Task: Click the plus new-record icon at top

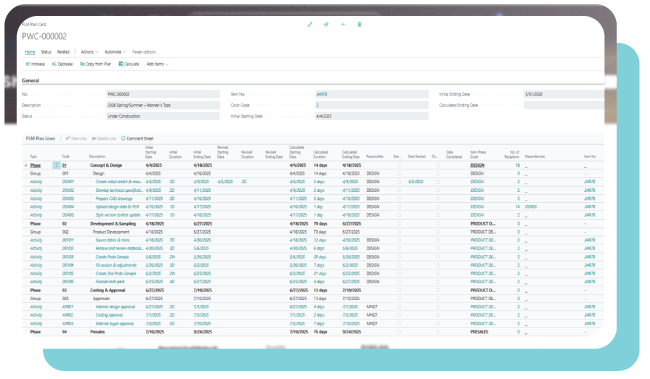Action: click(343, 24)
